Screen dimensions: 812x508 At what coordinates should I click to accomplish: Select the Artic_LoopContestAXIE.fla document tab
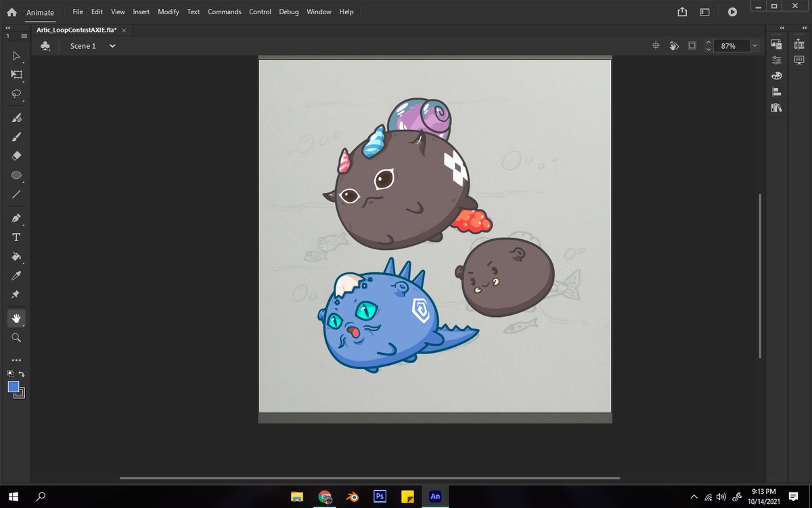[77, 30]
